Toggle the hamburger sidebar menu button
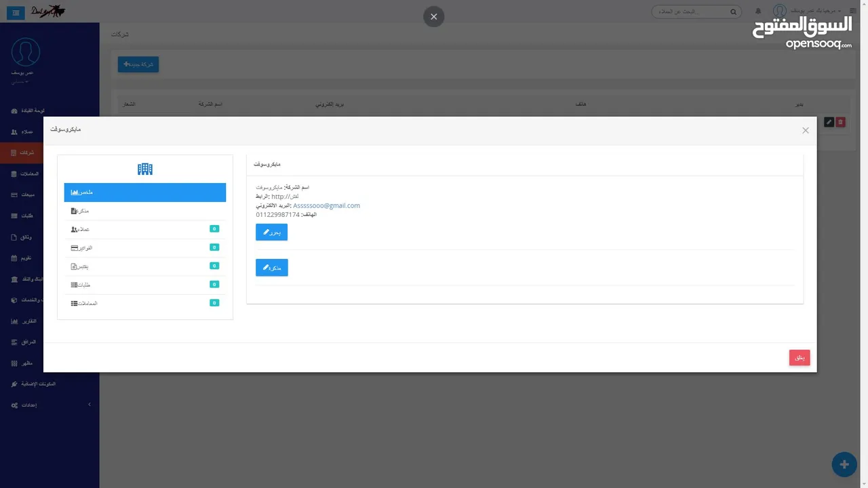The image size is (868, 488). click(x=16, y=13)
